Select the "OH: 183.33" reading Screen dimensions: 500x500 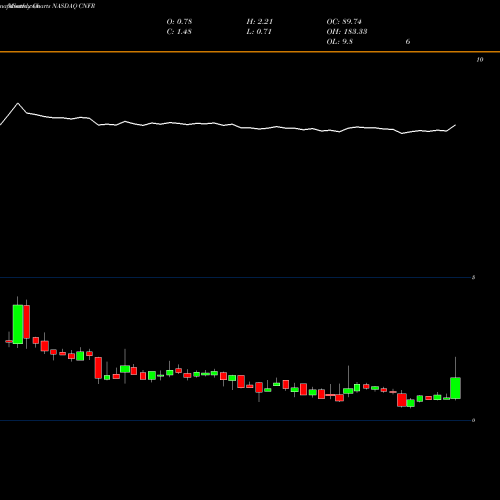click(x=347, y=32)
